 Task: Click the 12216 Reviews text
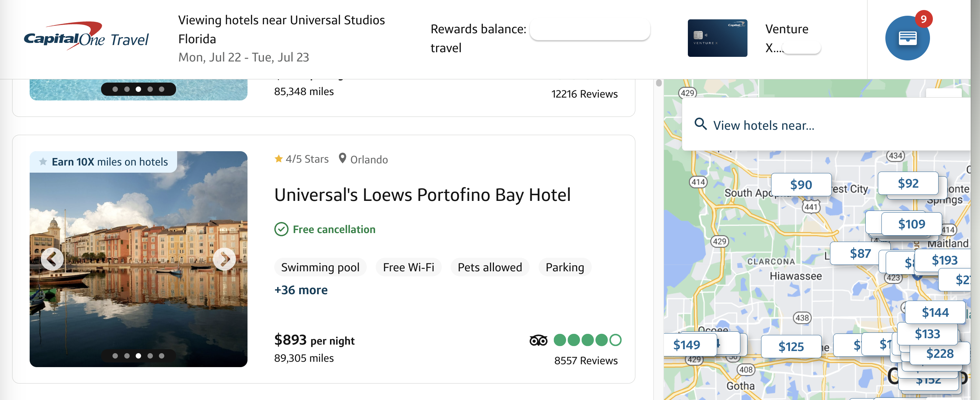coord(584,94)
